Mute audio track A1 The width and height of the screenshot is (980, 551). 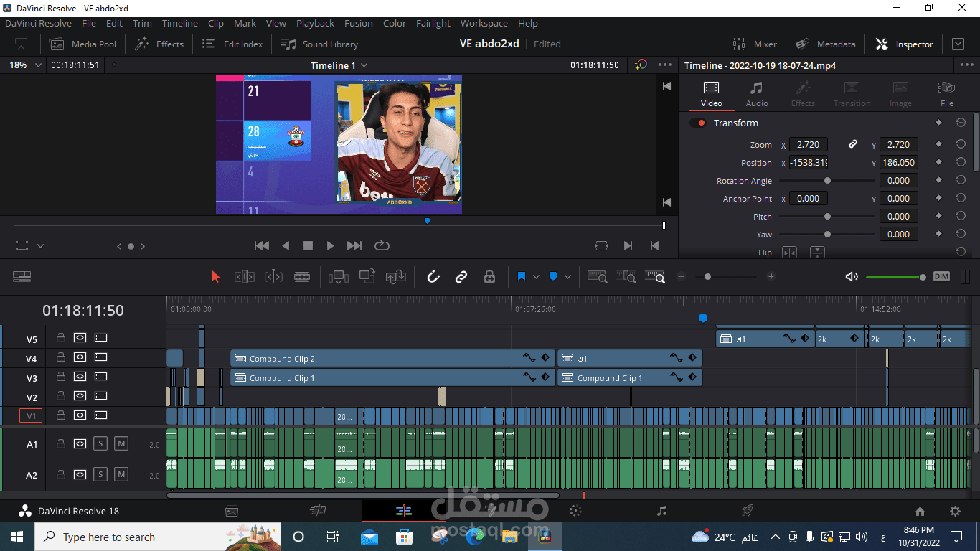[x=121, y=444]
